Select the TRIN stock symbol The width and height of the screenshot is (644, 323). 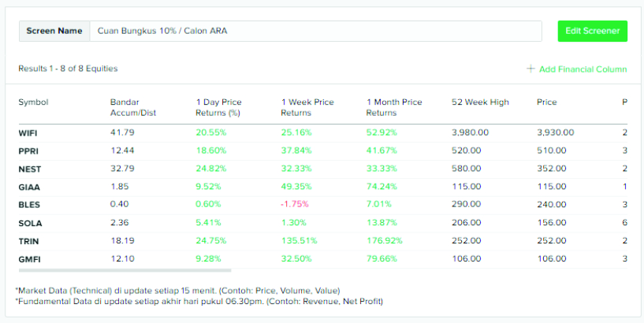[x=28, y=241]
